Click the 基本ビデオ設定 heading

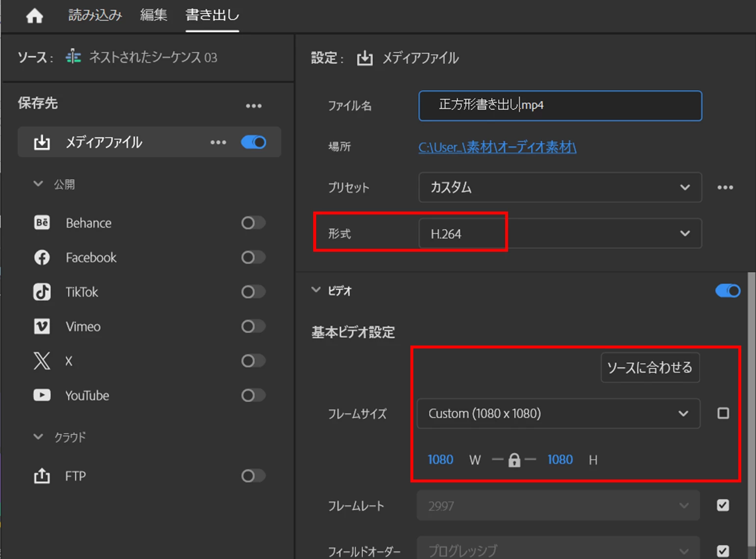tap(353, 333)
